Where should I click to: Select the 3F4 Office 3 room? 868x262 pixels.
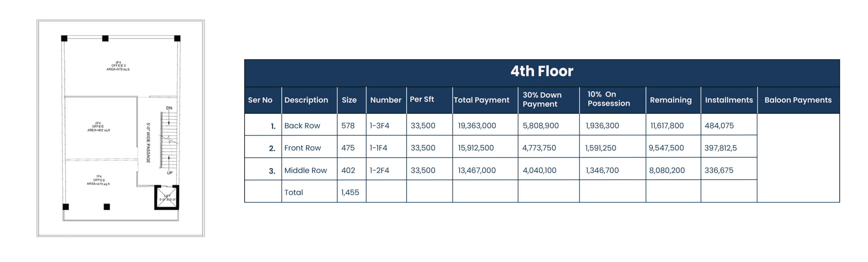click(118, 66)
